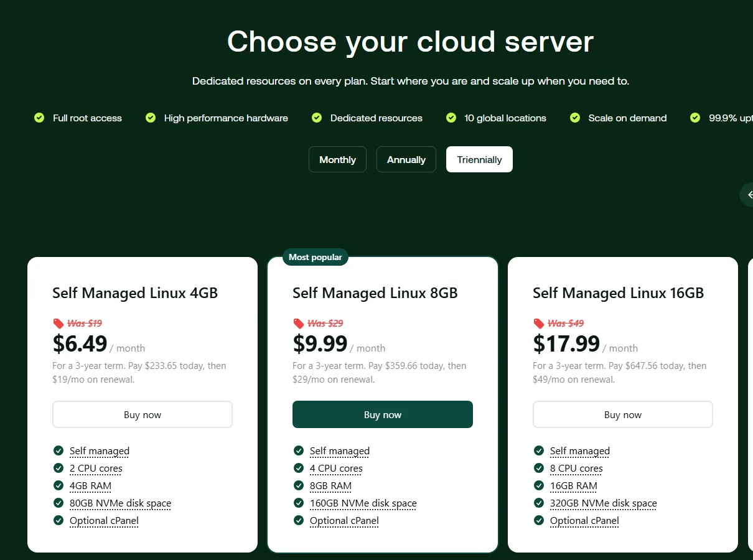This screenshot has height=560, width=753.
Task: Click Optional cPanel in the 16GB plan
Action: [x=584, y=521]
